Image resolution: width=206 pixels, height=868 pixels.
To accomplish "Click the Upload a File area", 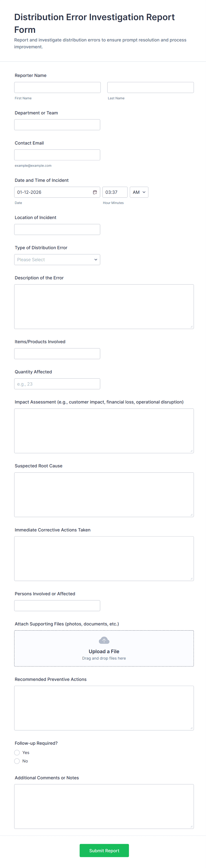I will click(x=104, y=648).
